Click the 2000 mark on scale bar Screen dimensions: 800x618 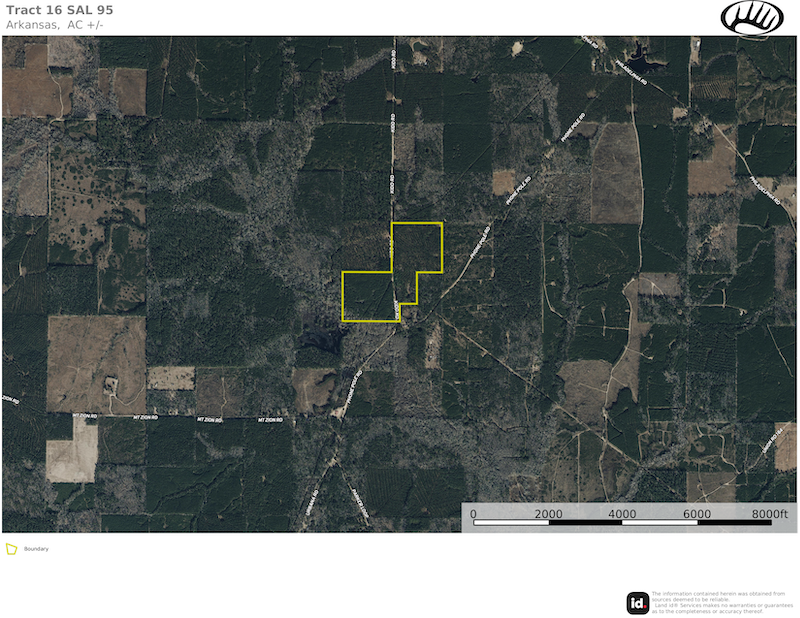point(548,513)
